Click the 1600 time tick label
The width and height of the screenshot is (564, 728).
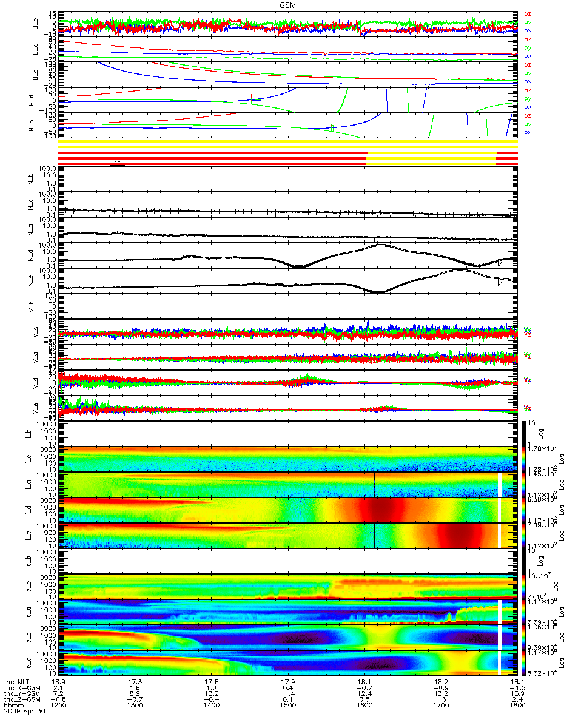364,706
